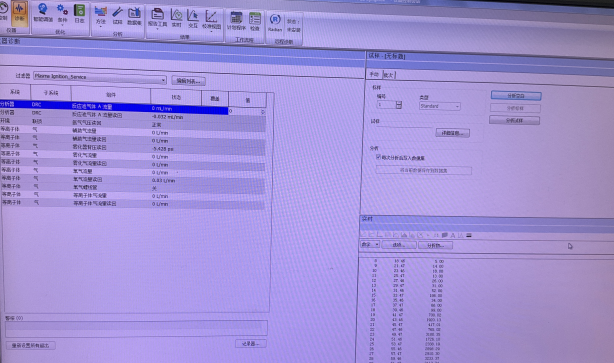Open the 智能调谐 (SmartTune) icon
614x363 pixels.
pos(43,13)
